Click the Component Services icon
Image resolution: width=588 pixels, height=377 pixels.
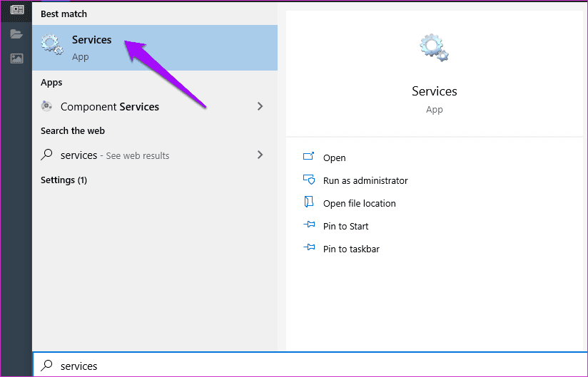pyautogui.click(x=46, y=106)
